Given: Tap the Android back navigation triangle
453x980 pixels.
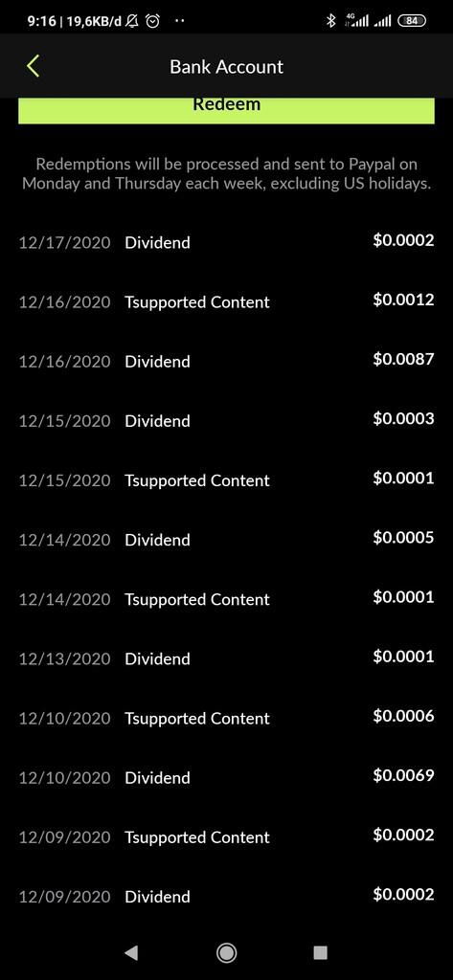Looking at the screenshot, I should 131,952.
